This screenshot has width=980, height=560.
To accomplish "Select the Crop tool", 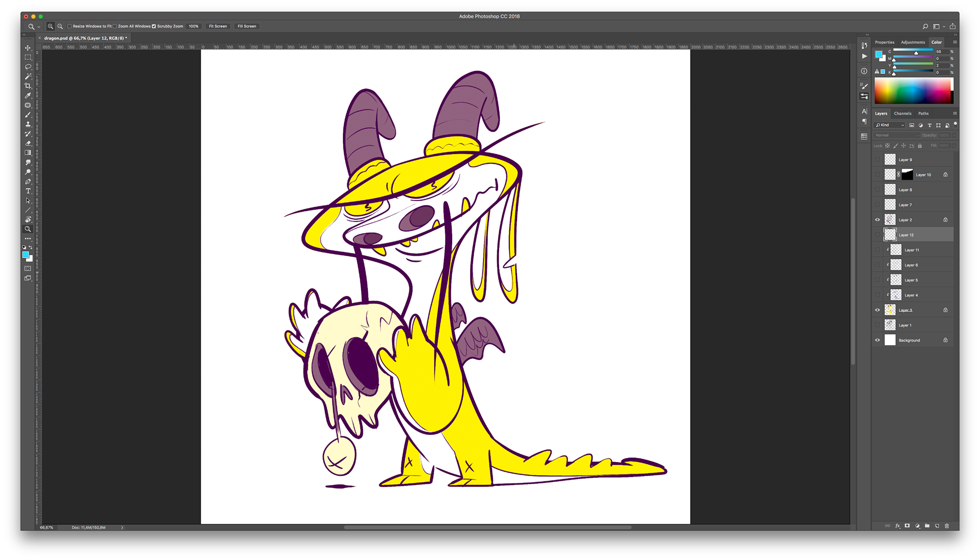I will click(x=28, y=86).
